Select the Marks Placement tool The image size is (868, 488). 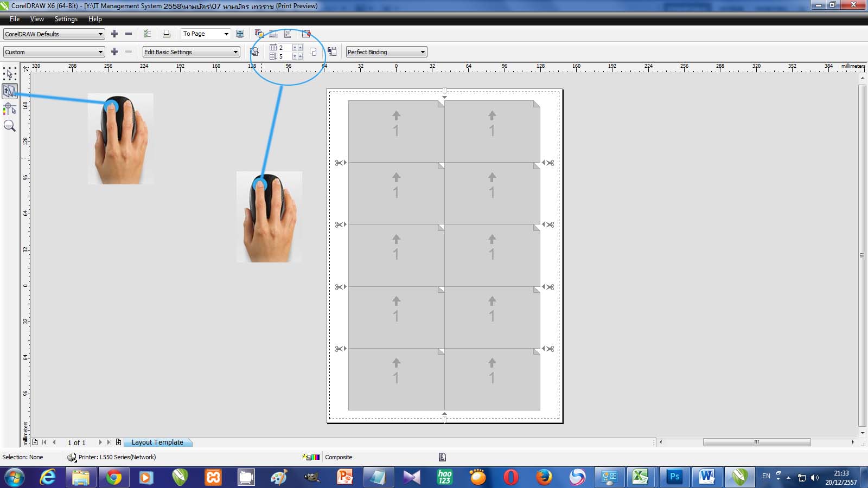pyautogui.click(x=10, y=108)
